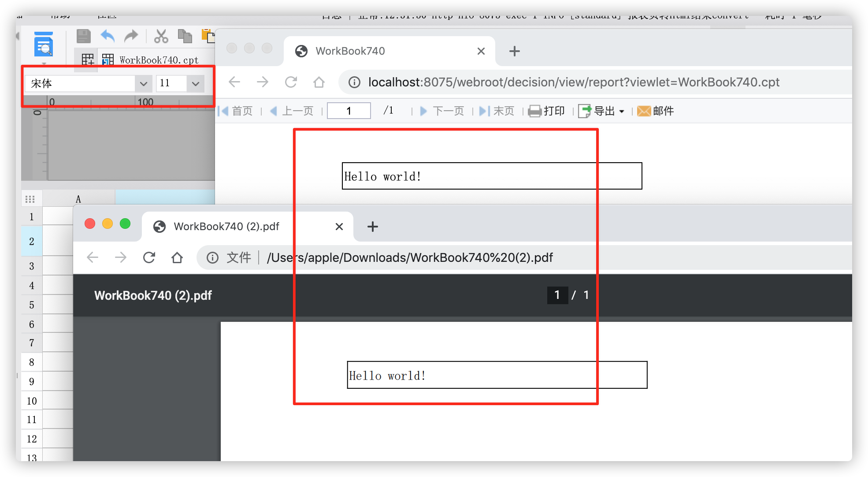Switch to the WorkBook740 browser tab
Image resolution: width=868 pixels, height=477 pixels.
pyautogui.click(x=350, y=51)
